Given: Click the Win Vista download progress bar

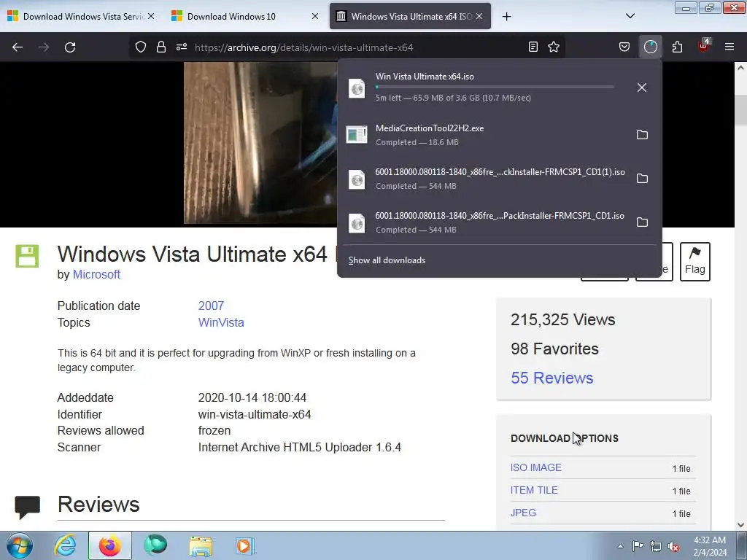Looking at the screenshot, I should [495, 87].
